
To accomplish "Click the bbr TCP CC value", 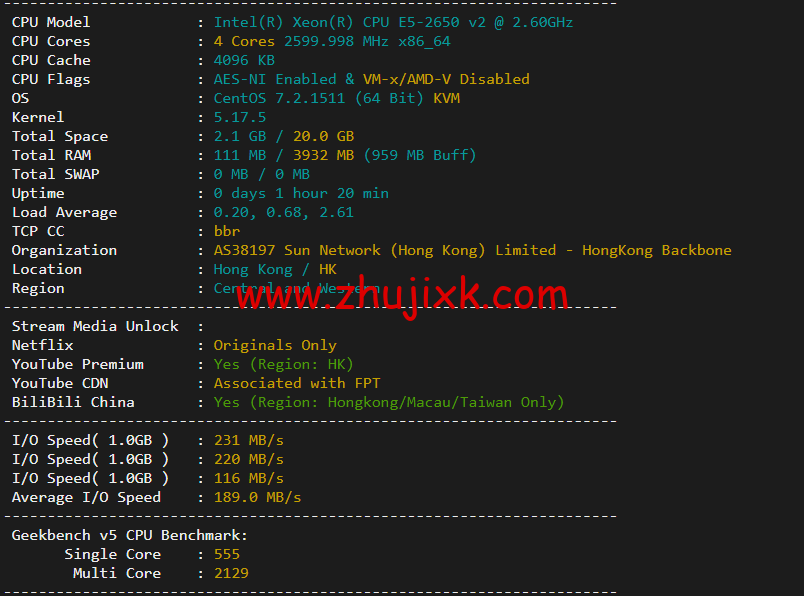I will point(227,231).
